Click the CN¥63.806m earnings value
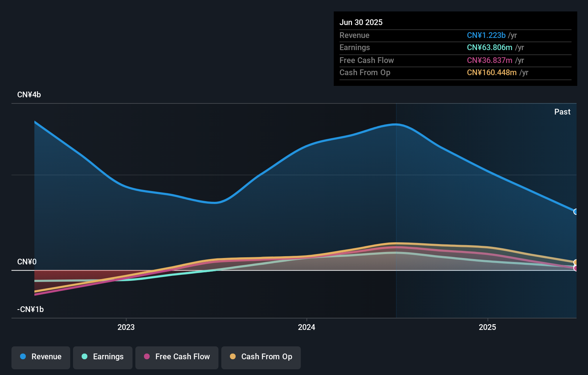This screenshot has width=588, height=375. tap(490, 47)
